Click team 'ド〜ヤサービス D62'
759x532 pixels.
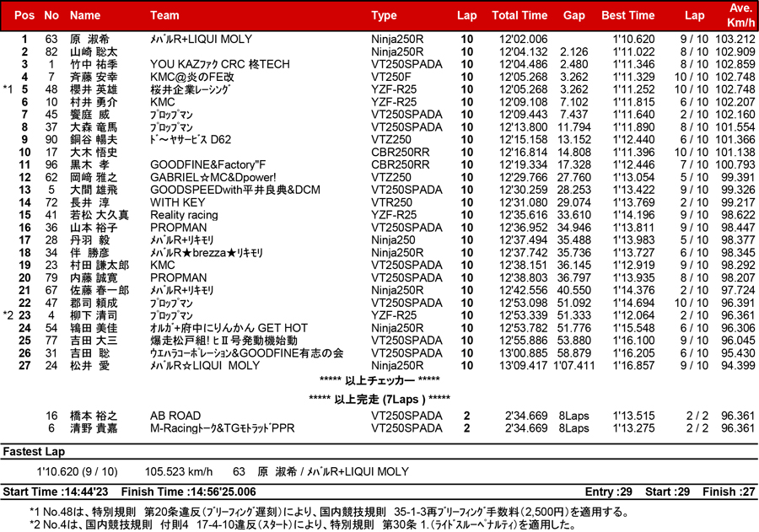(x=191, y=140)
